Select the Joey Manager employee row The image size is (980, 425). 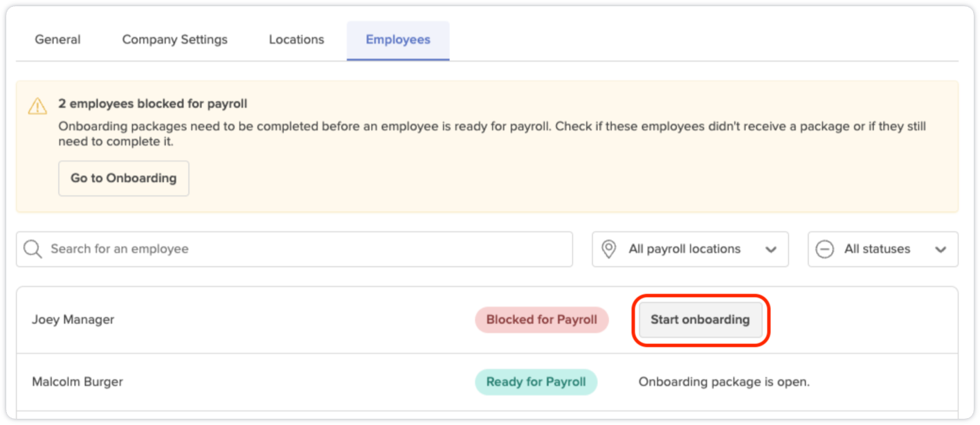pos(487,320)
